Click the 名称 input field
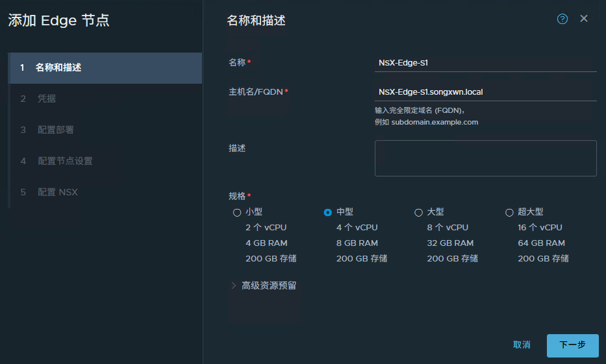The height and width of the screenshot is (364, 606). pos(485,63)
